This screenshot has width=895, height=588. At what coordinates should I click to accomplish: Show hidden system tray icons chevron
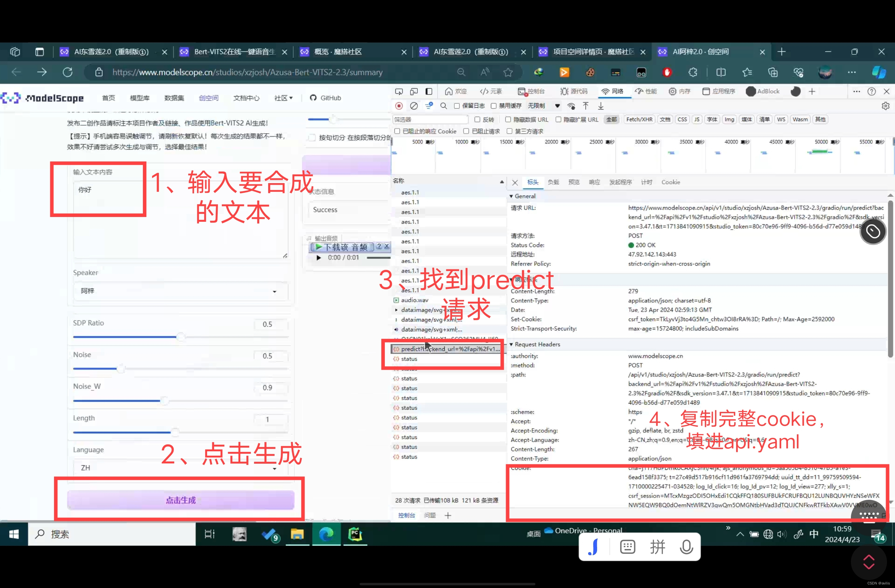coord(740,534)
